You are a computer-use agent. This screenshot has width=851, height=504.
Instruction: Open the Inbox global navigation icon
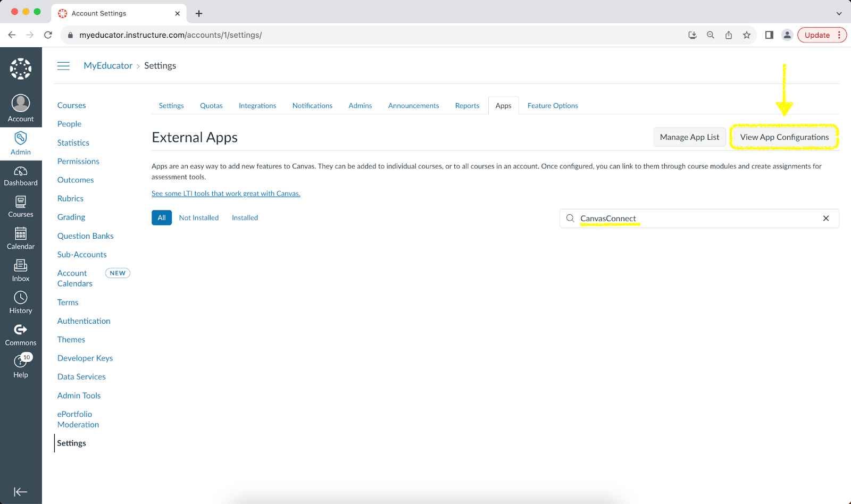[x=21, y=271]
